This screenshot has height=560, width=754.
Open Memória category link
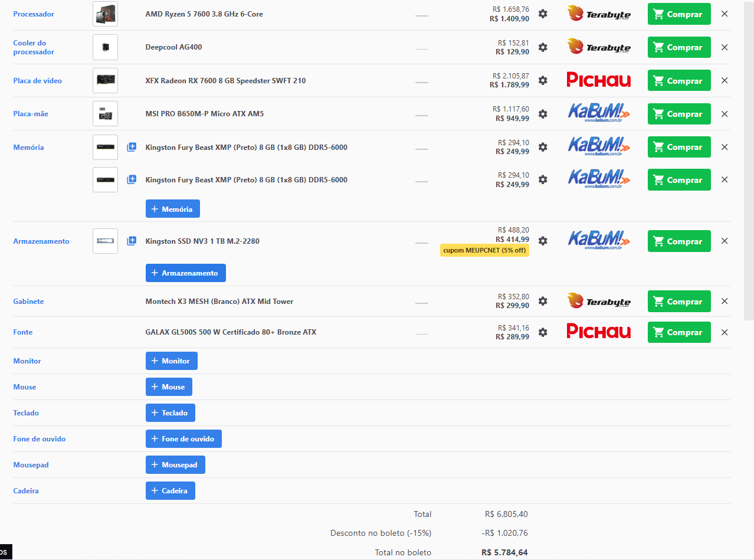pos(28,148)
